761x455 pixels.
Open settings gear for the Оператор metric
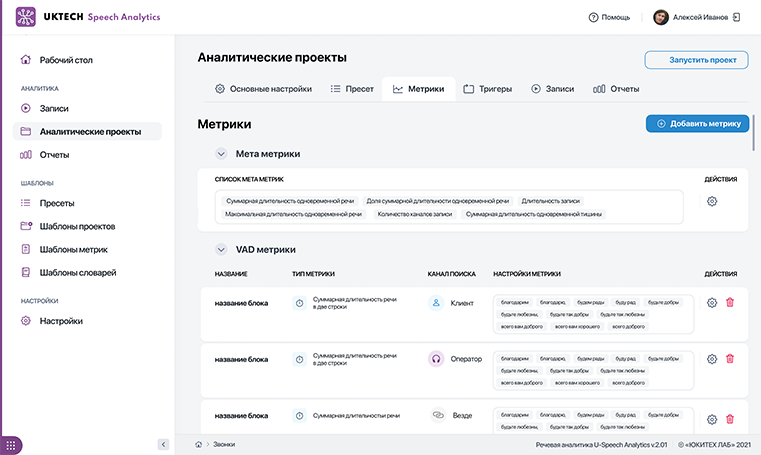[712, 359]
